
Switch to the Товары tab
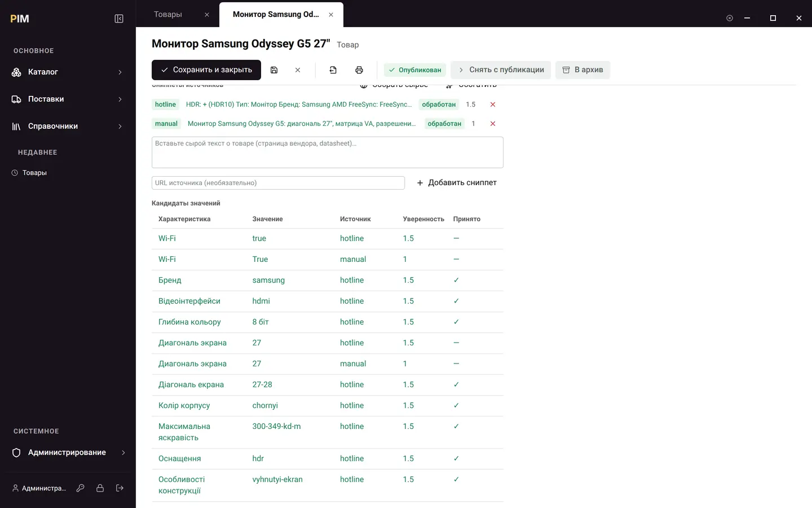(x=168, y=14)
